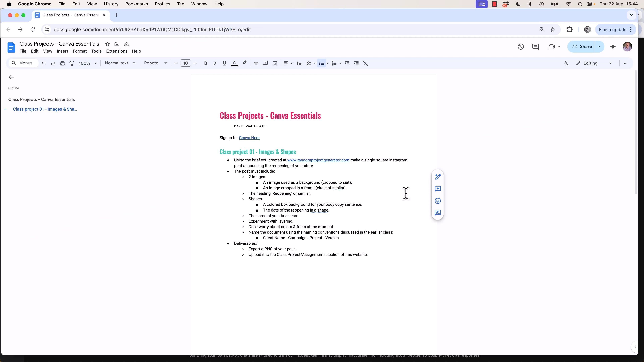Image resolution: width=644 pixels, height=362 pixels.
Task: Open the Extensions menu
Action: point(117,51)
